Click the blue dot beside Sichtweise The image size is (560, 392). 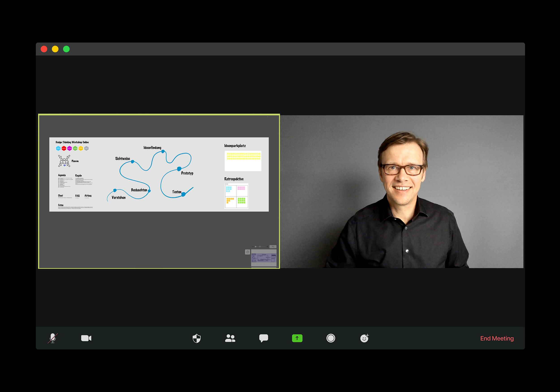coord(133,162)
